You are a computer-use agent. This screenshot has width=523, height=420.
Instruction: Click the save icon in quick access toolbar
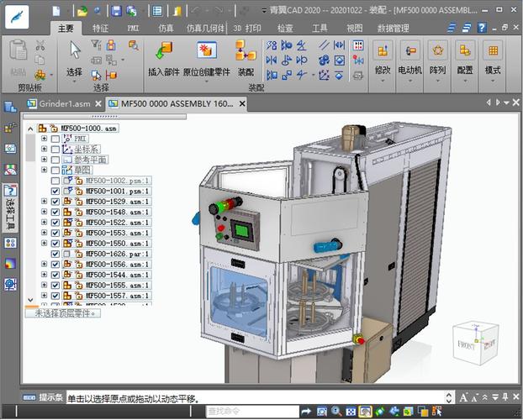117,11
